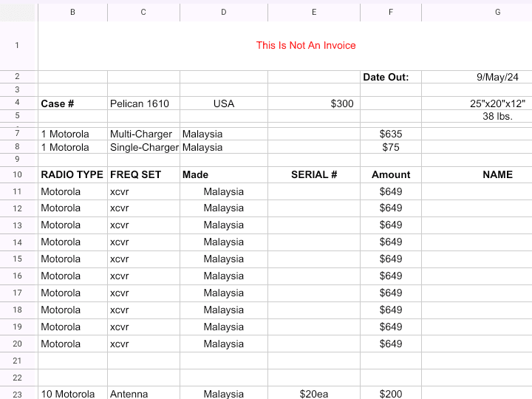
Task: Select 'Malaysia' in row 13
Action: (224, 225)
